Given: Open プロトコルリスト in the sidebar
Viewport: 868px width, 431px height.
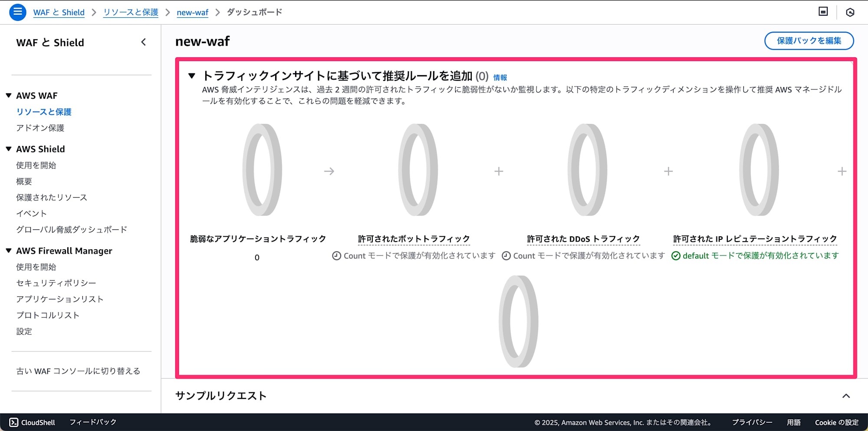Looking at the screenshot, I should (x=48, y=315).
